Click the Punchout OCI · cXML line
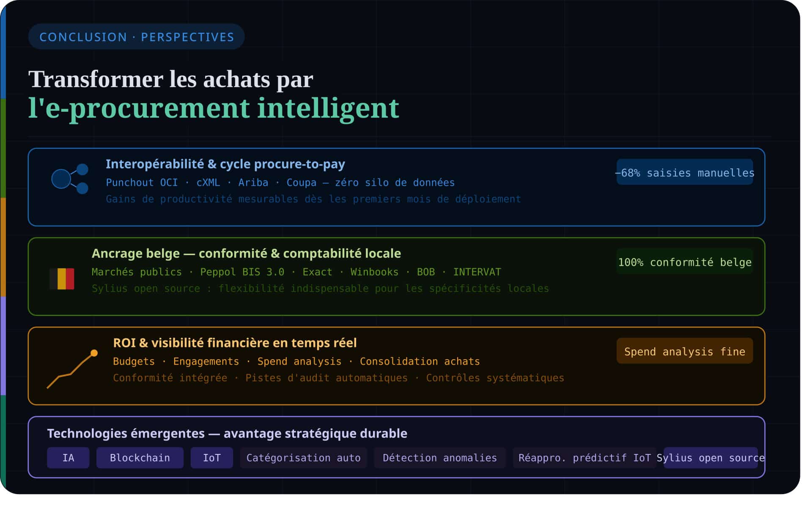Viewport: 812px width, 506px height. click(280, 182)
